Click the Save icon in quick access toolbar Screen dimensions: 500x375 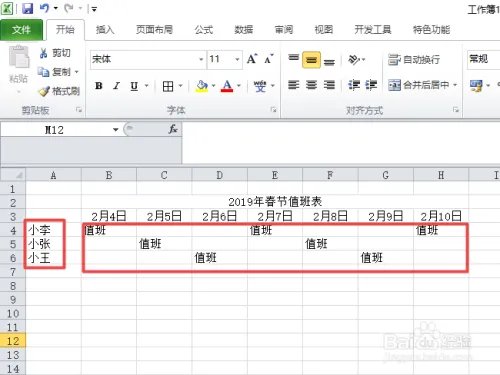pyautogui.click(x=27, y=8)
